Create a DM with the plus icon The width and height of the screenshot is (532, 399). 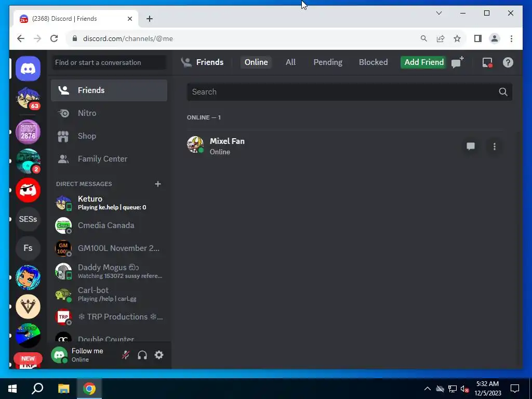[x=158, y=184]
